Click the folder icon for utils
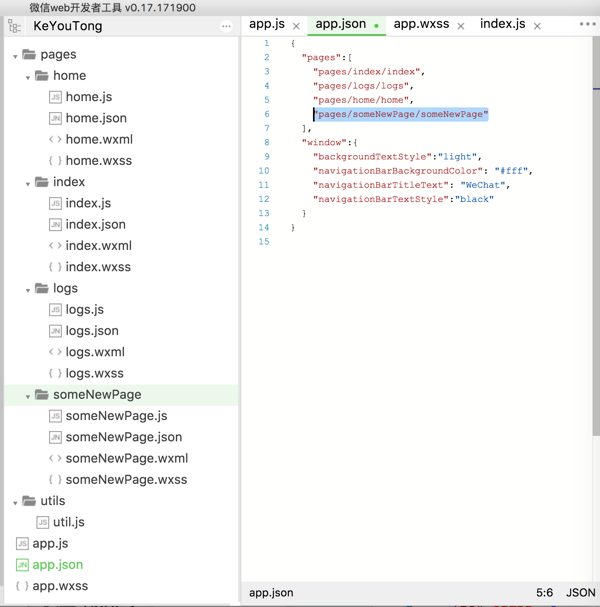The image size is (600, 607). coord(29,501)
